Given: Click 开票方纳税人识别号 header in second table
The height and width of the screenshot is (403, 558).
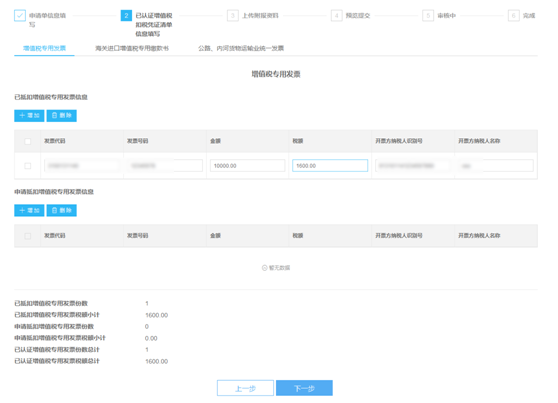Looking at the screenshot, I should 399,236.
